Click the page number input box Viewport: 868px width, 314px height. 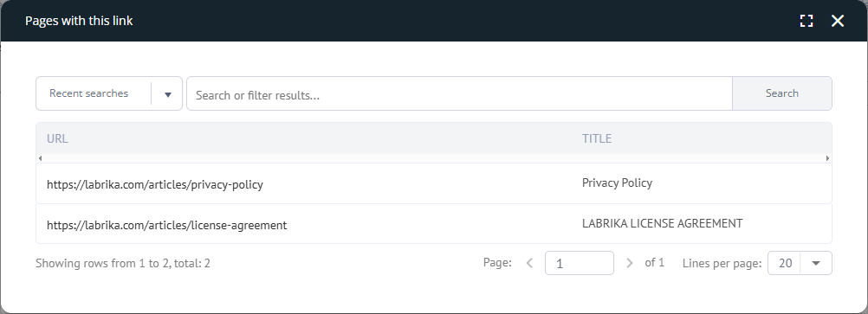(579, 263)
